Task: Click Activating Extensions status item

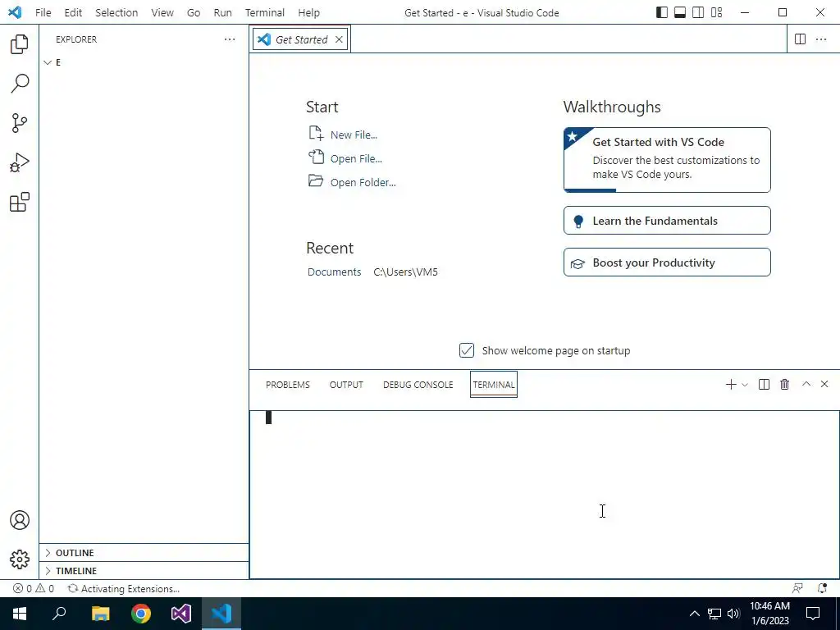Action: pos(123,588)
